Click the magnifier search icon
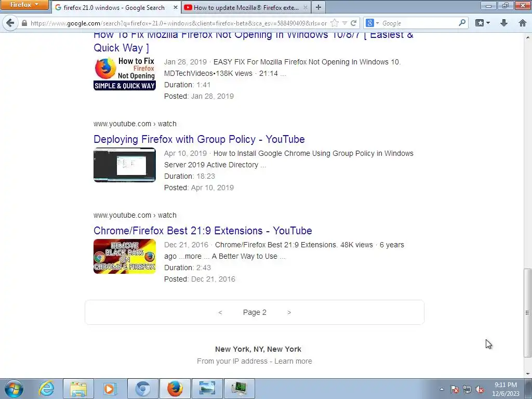 tap(462, 23)
